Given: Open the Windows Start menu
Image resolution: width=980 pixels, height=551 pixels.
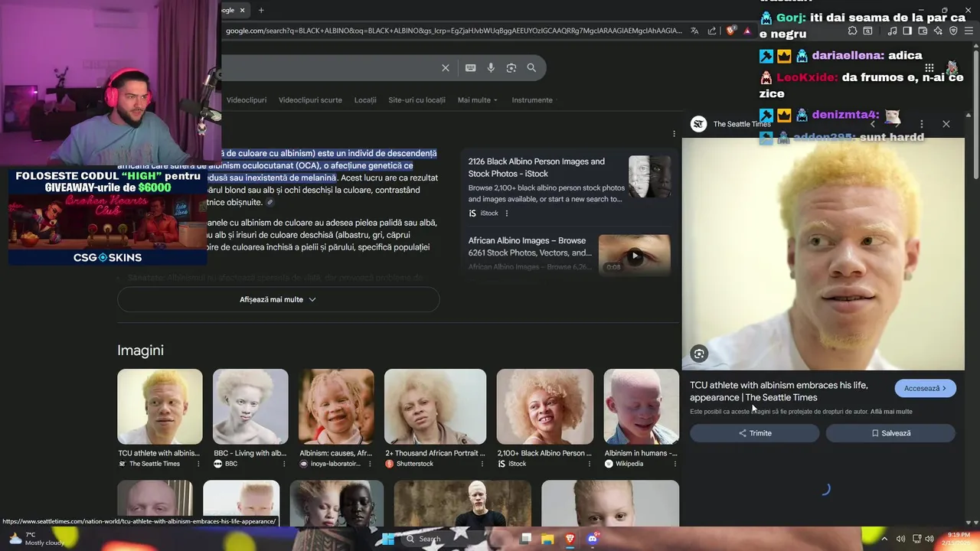Looking at the screenshot, I should point(388,539).
